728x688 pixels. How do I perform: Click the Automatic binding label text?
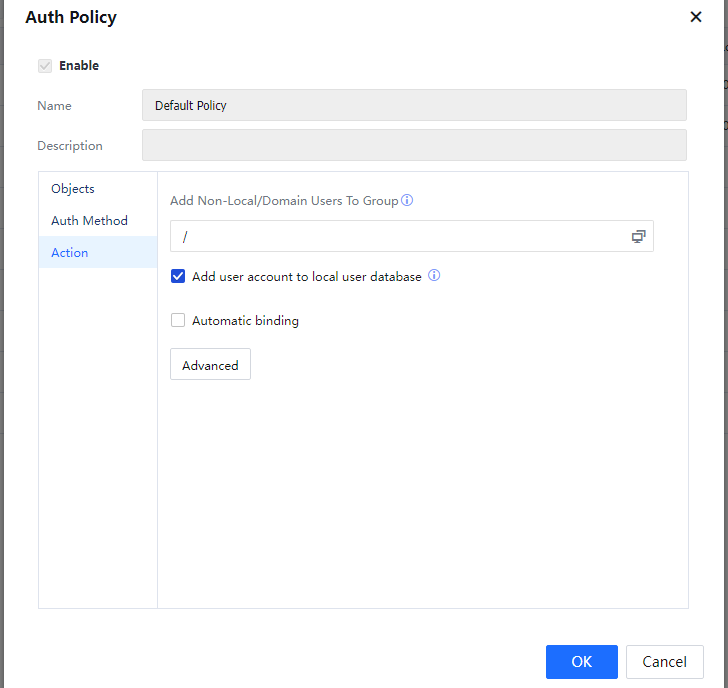[x=245, y=321]
